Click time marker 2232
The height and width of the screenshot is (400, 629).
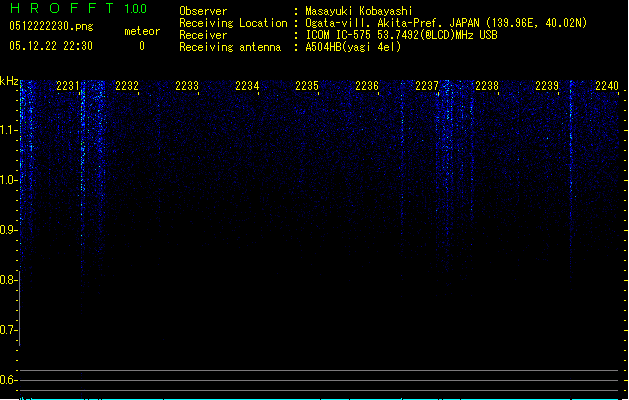point(127,86)
